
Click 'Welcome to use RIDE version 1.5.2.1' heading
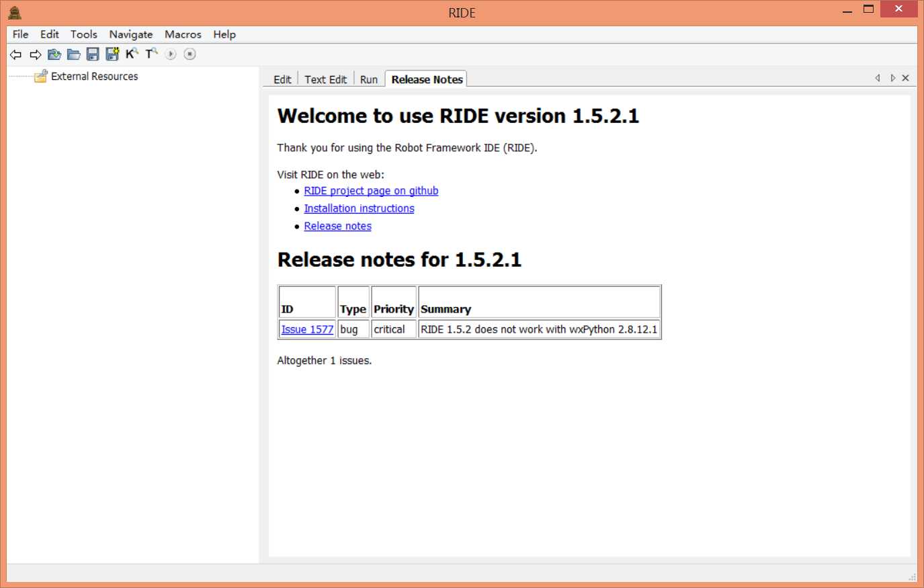point(458,116)
